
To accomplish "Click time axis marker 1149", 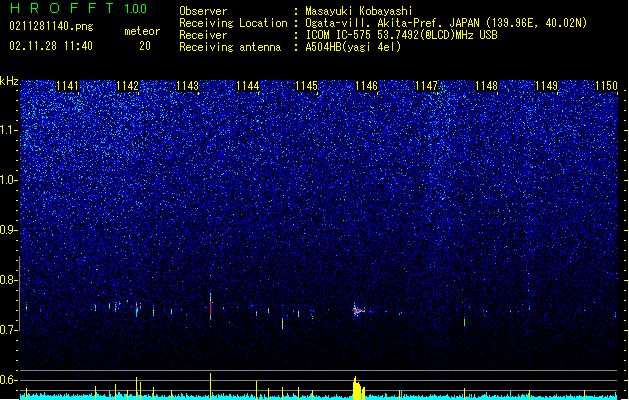I will coord(547,86).
